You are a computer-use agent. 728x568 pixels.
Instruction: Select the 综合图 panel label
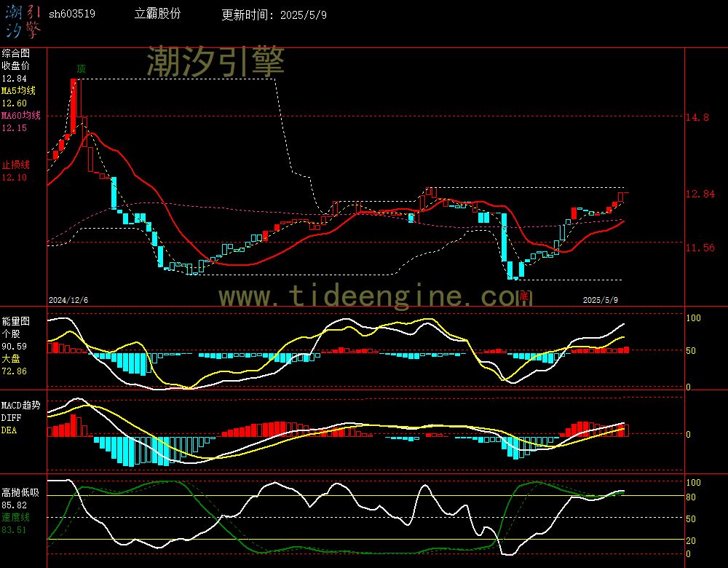click(15, 53)
